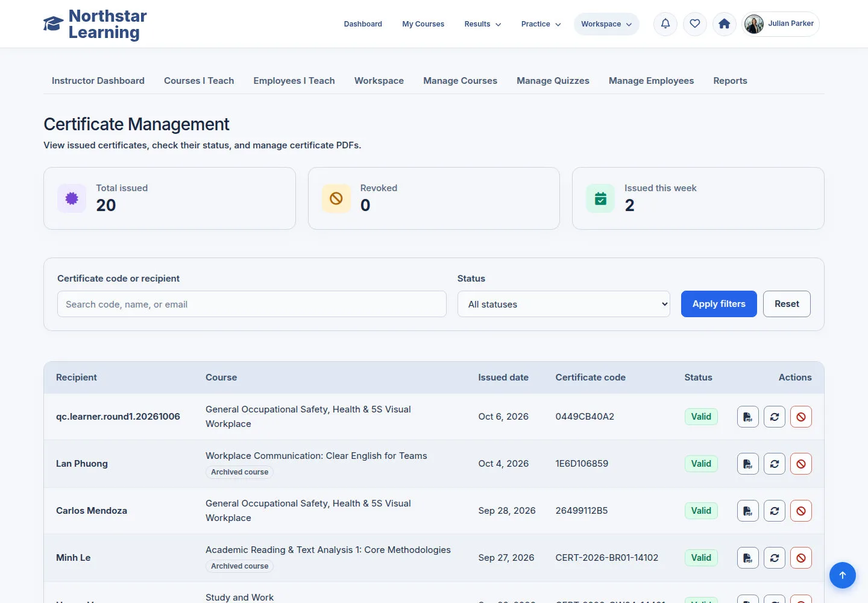Revoke Carlos Mendoza's certificate
Viewport: 868px width, 603px height.
pyautogui.click(x=801, y=511)
